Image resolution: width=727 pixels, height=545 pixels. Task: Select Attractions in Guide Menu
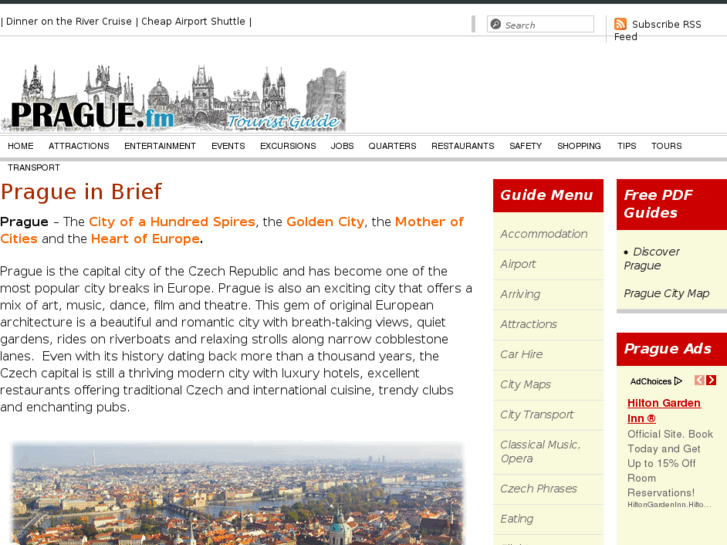[529, 324]
